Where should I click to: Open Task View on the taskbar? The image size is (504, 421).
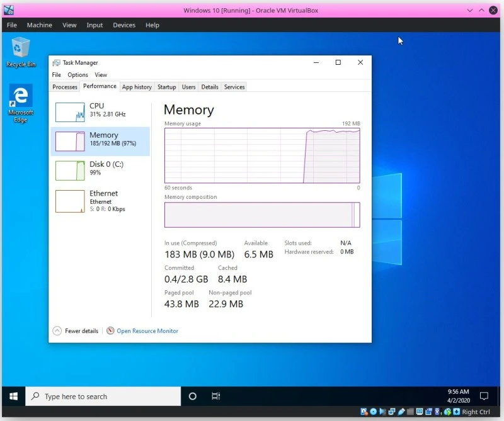(216, 396)
